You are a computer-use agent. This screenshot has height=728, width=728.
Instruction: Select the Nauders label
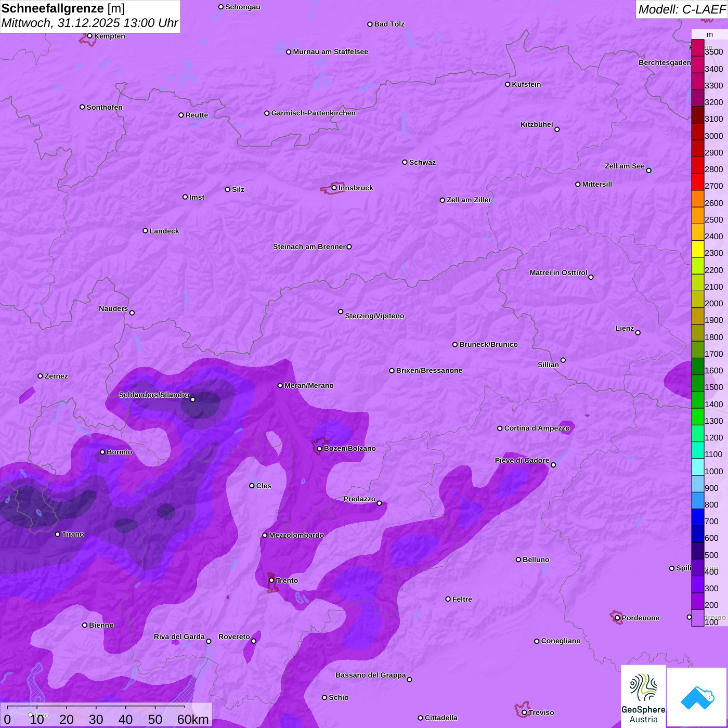(x=113, y=308)
